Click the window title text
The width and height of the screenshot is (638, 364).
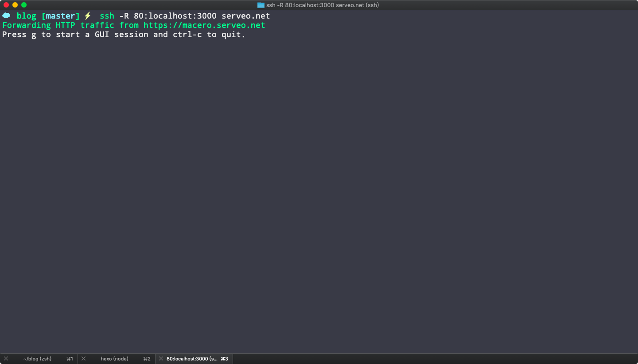(x=322, y=5)
